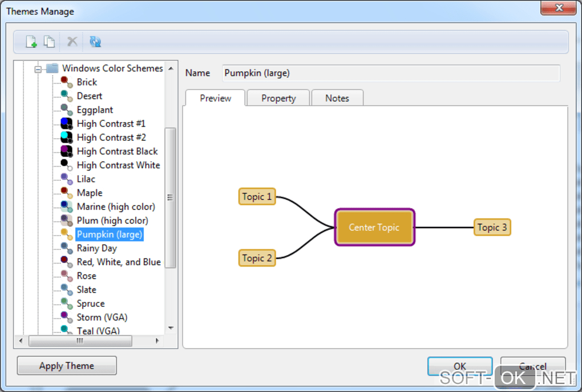Click the theme list scroll-up arrow
Viewport: 582px width, 392px height.
[171, 68]
